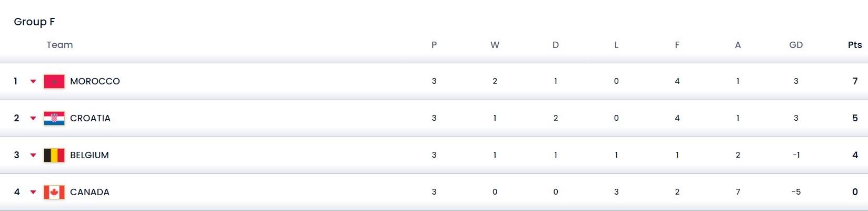This screenshot has height=211, width=868.
Task: Expand the Canada row red arrow
Action: coord(33,192)
